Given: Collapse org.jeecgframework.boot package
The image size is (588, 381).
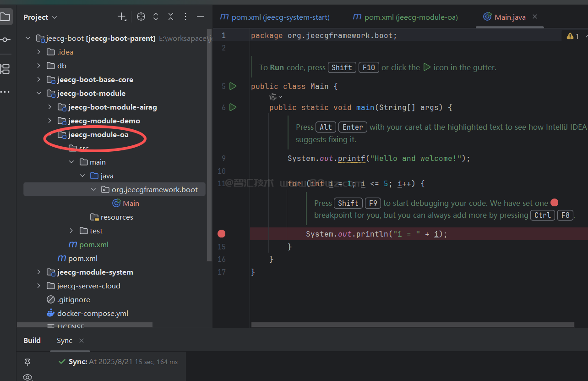Looking at the screenshot, I should coord(93,190).
